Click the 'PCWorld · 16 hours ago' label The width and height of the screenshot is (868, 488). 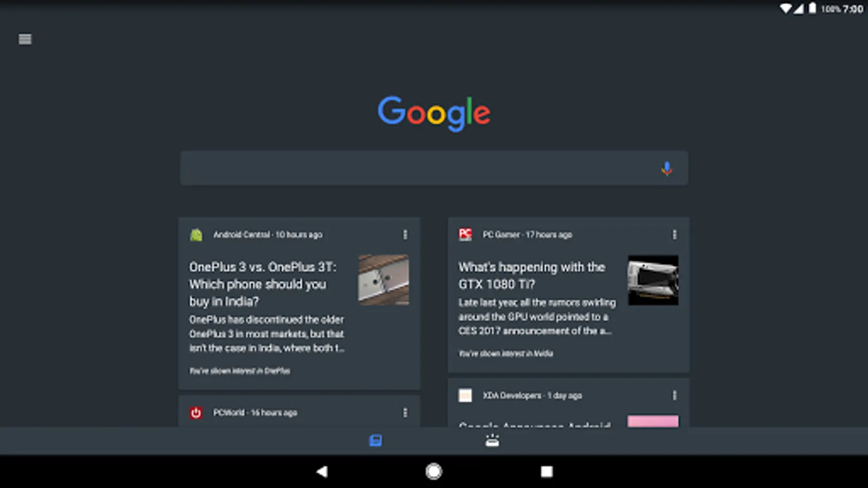(x=255, y=413)
